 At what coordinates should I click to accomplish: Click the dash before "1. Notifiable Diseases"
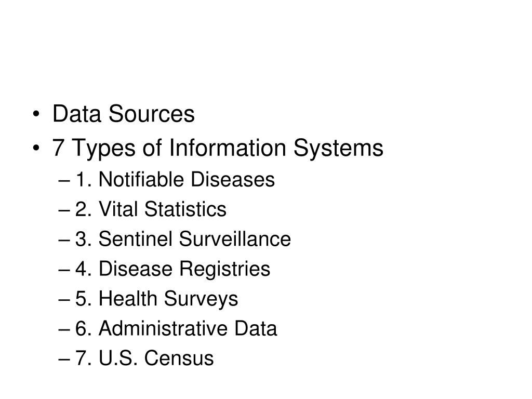64,181
